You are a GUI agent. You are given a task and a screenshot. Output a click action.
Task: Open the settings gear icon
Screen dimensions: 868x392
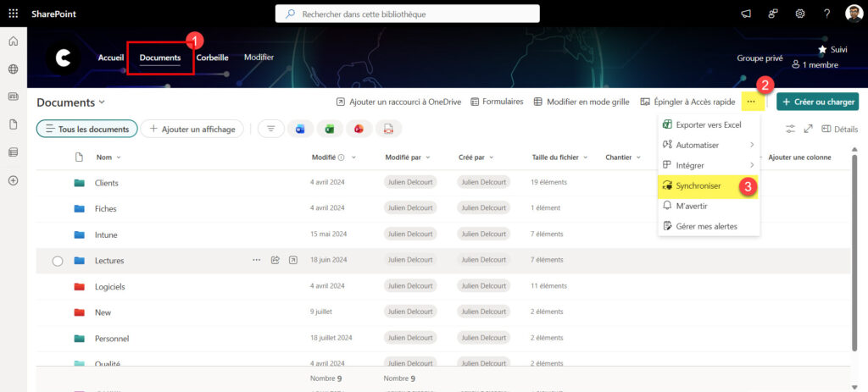tap(799, 14)
